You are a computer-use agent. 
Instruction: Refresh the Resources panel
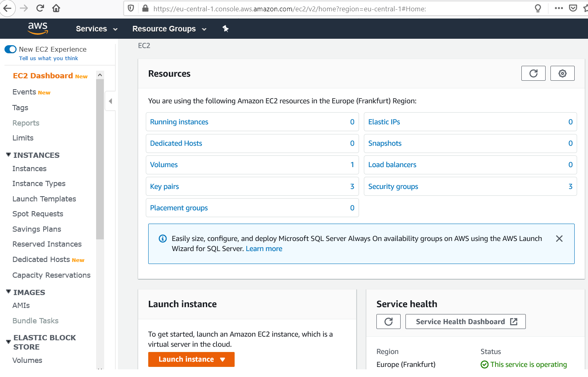533,73
